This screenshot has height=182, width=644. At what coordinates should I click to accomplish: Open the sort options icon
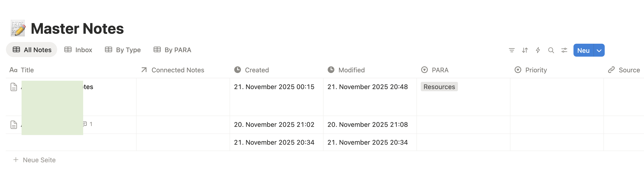(525, 50)
